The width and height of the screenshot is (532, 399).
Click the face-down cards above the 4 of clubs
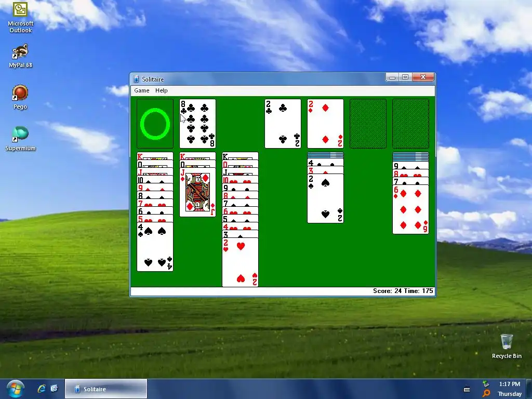pos(325,155)
